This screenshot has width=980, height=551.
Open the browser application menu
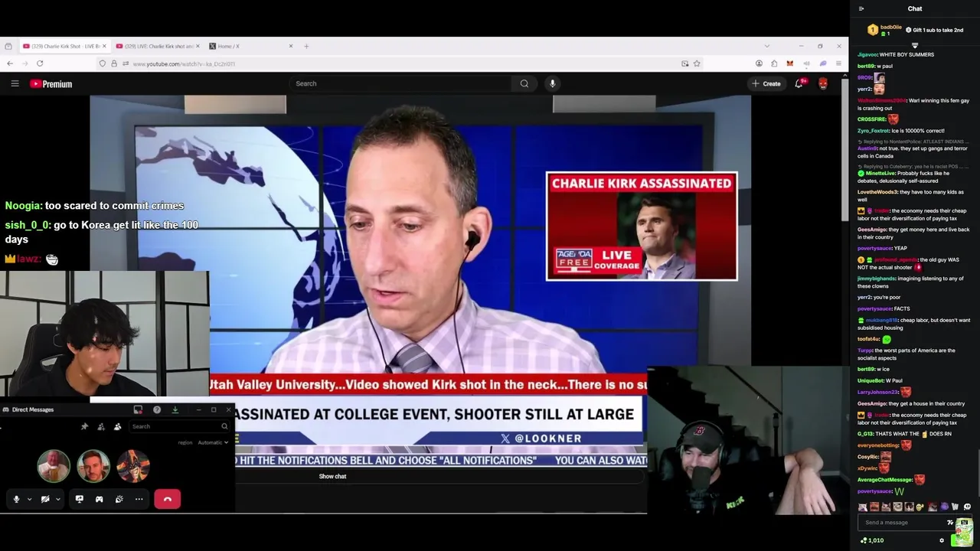click(838, 64)
